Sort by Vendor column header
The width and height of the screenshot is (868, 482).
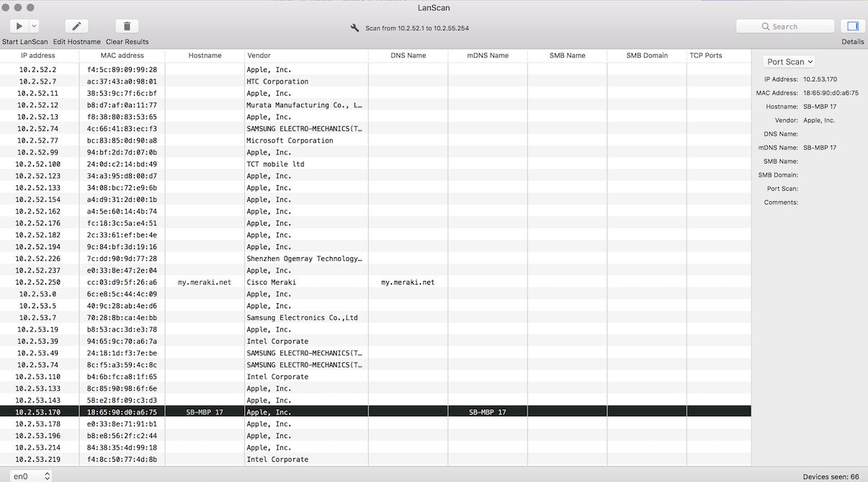pyautogui.click(x=306, y=55)
